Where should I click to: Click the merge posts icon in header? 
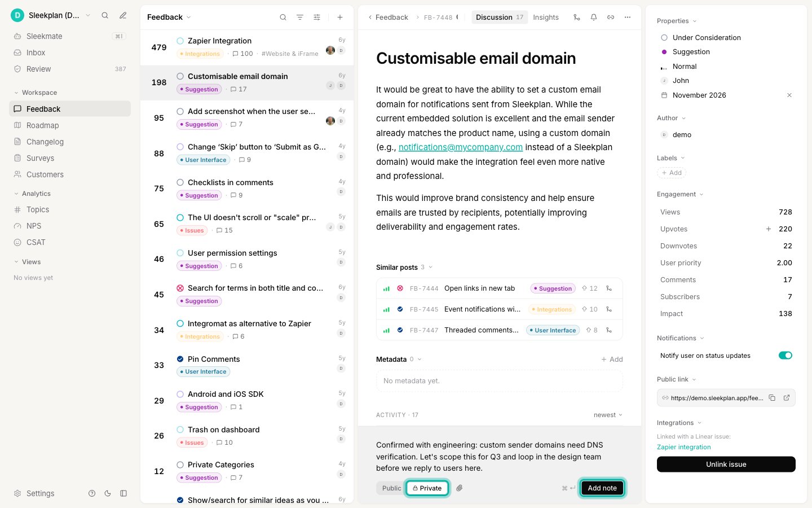[576, 17]
